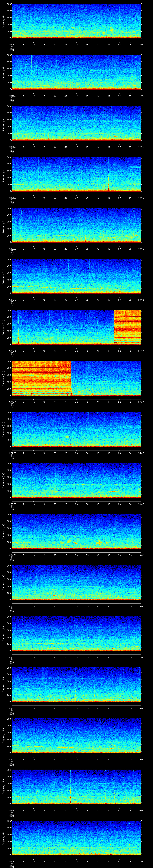The image size is (153, 868).
Task: Click the 14:19:00 start time label
Action: [x=12, y=300]
